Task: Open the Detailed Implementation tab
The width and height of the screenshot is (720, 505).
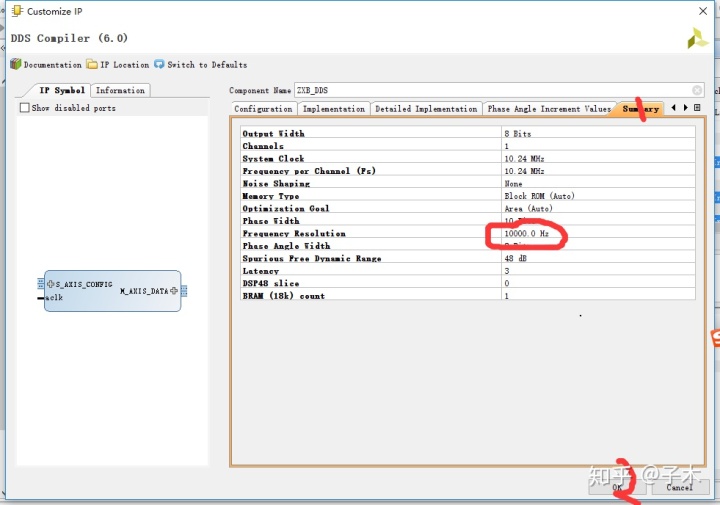Action: [x=426, y=109]
